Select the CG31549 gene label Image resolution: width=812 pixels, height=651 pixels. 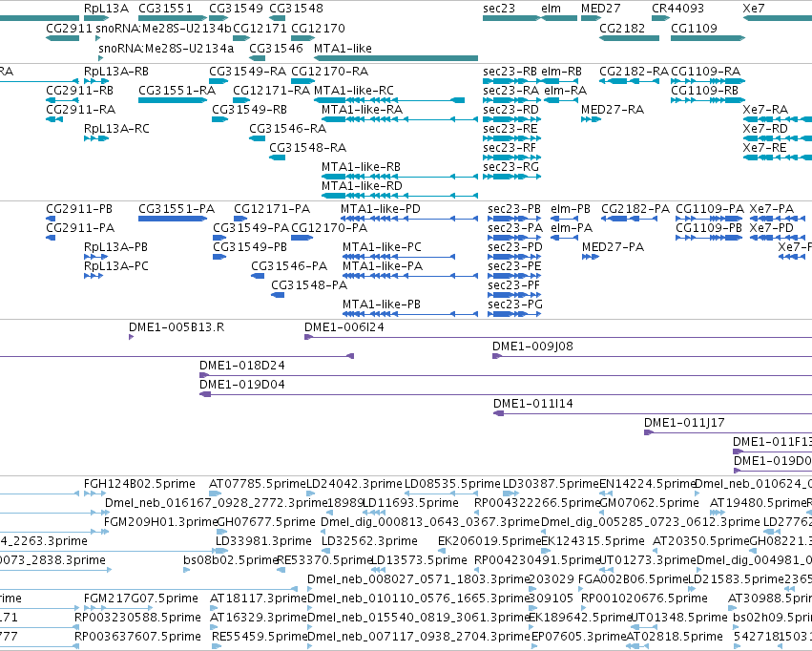click(236, 9)
